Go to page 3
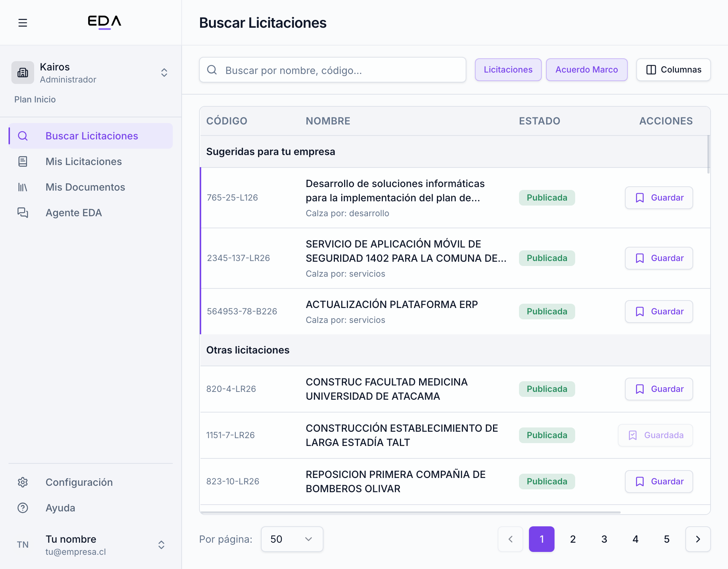This screenshot has height=569, width=728. 604,539
